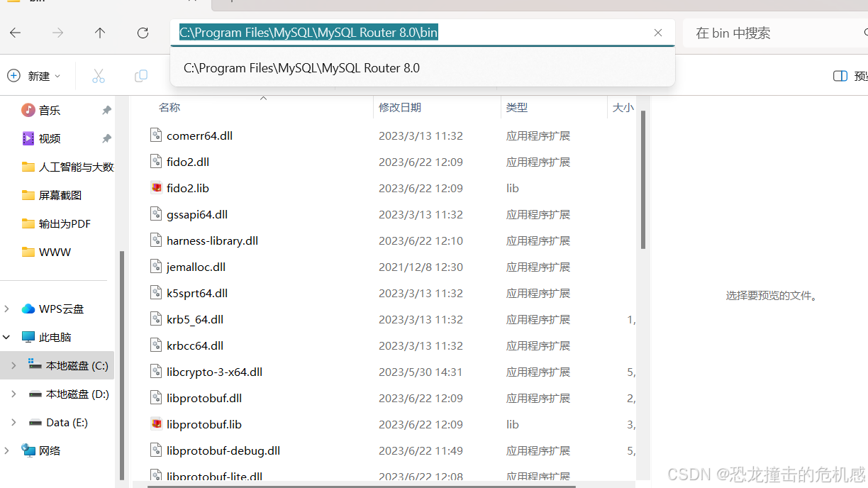Image resolution: width=868 pixels, height=488 pixels.
Task: Open 输出为PDF folder in sidebar
Action: pyautogui.click(x=56, y=223)
